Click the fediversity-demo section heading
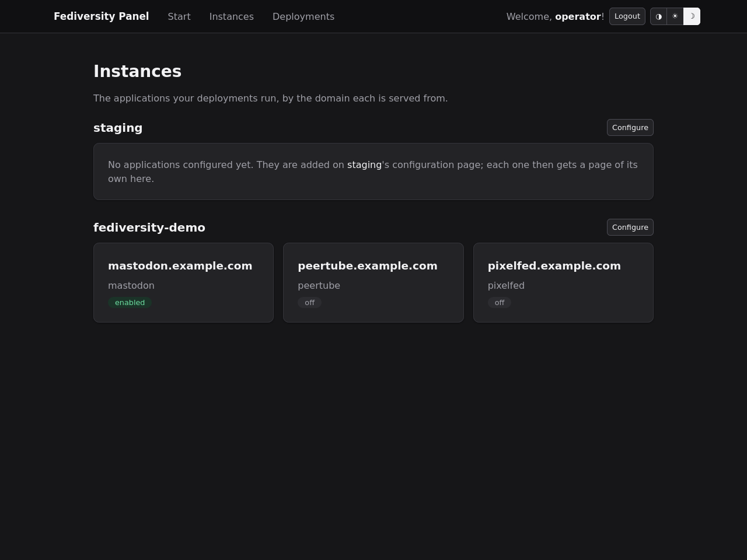Viewport: 747px width, 560px height. coord(149,228)
